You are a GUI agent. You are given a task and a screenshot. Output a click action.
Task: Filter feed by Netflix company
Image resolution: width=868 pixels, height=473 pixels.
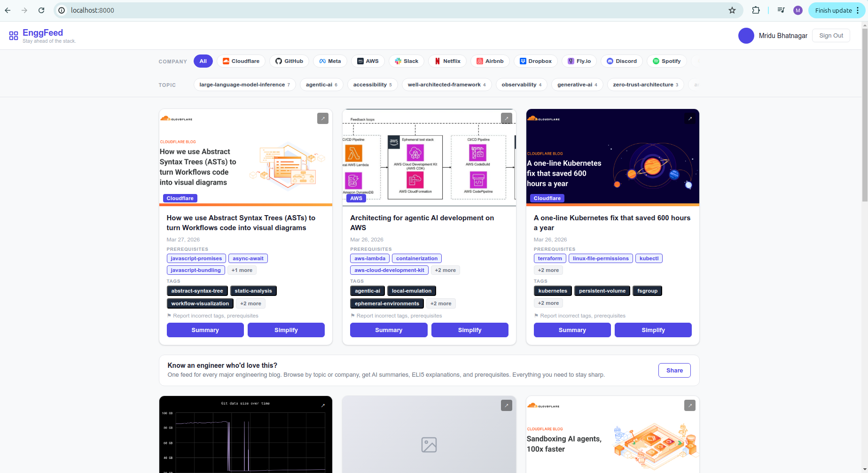[x=447, y=61]
